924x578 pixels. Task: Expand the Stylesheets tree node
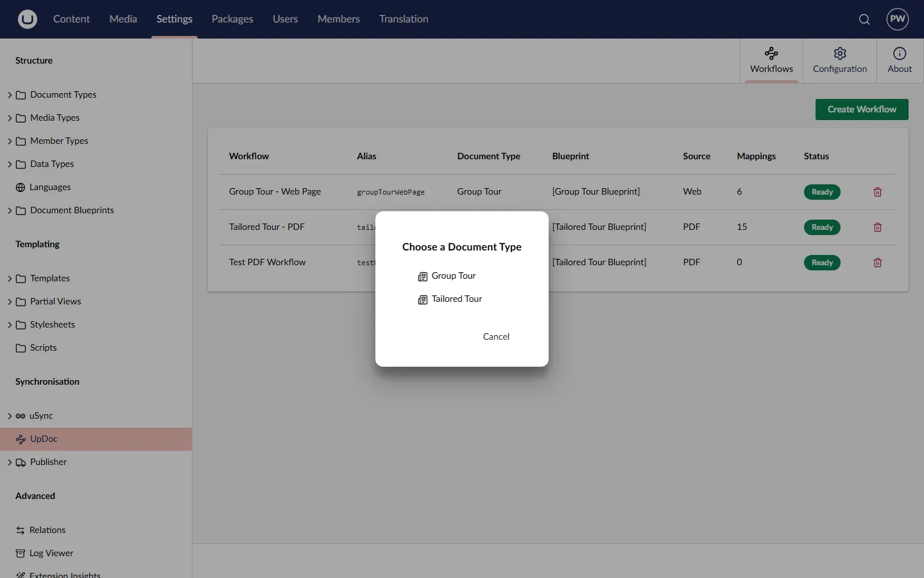click(x=10, y=325)
